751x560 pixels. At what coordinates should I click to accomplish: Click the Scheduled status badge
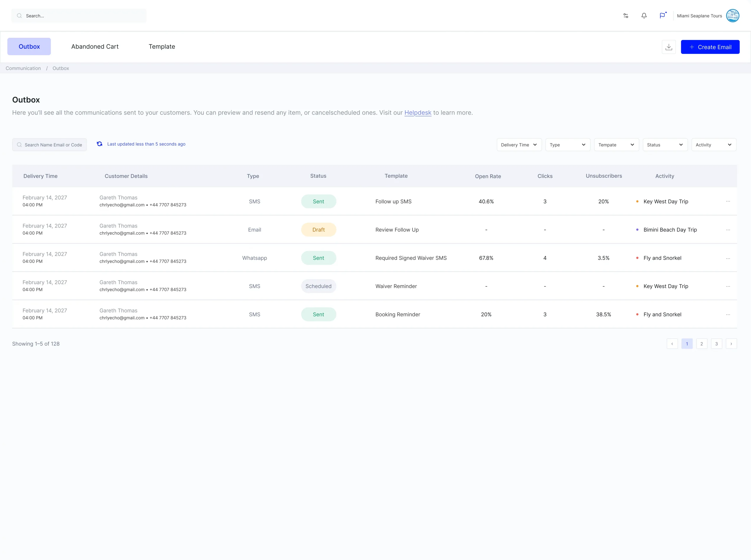point(319,286)
